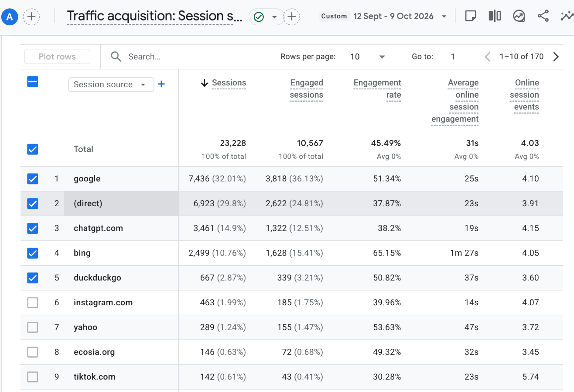Click the magnifier search icon above the table

coord(116,57)
